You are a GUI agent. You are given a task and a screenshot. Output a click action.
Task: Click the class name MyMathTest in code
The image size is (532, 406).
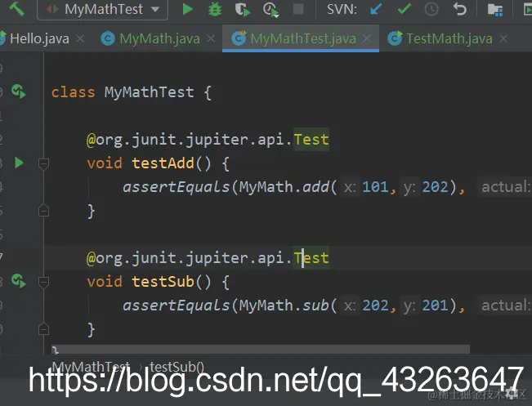point(149,92)
